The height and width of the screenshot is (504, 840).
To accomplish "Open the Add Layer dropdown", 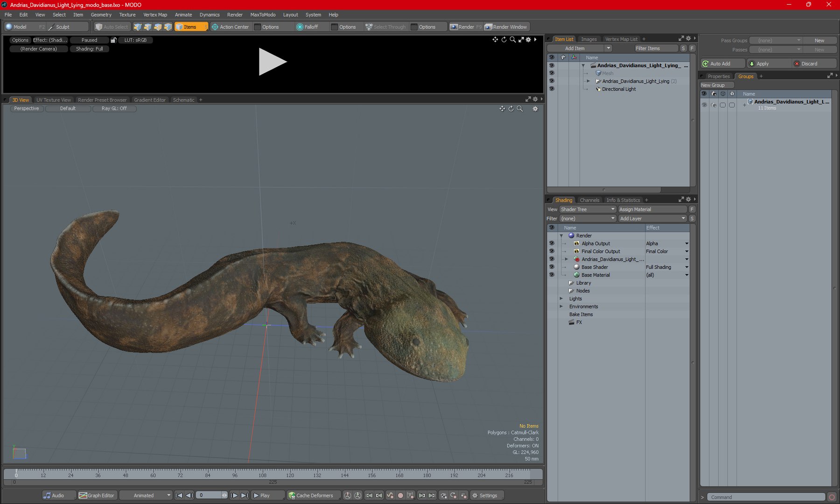I will click(x=652, y=218).
